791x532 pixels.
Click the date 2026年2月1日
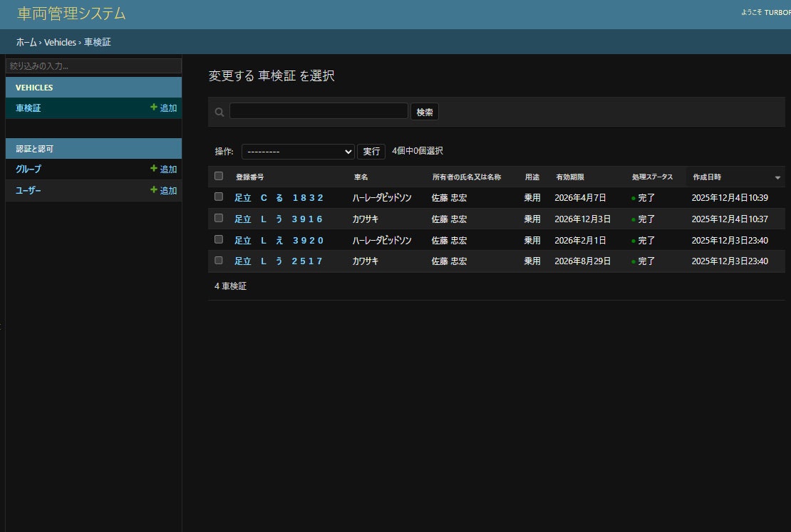pyautogui.click(x=580, y=241)
